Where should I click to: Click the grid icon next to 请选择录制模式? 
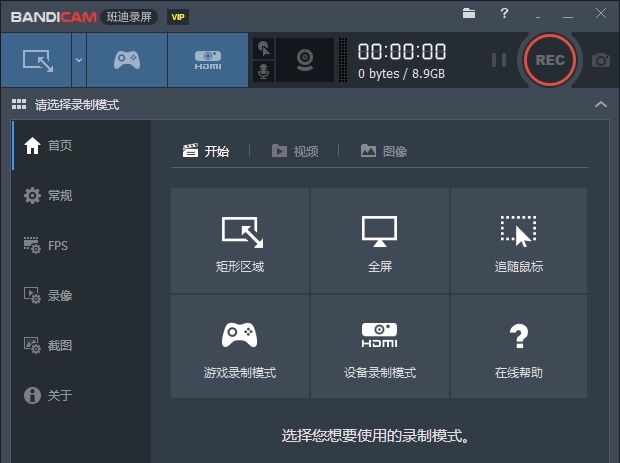(x=19, y=104)
